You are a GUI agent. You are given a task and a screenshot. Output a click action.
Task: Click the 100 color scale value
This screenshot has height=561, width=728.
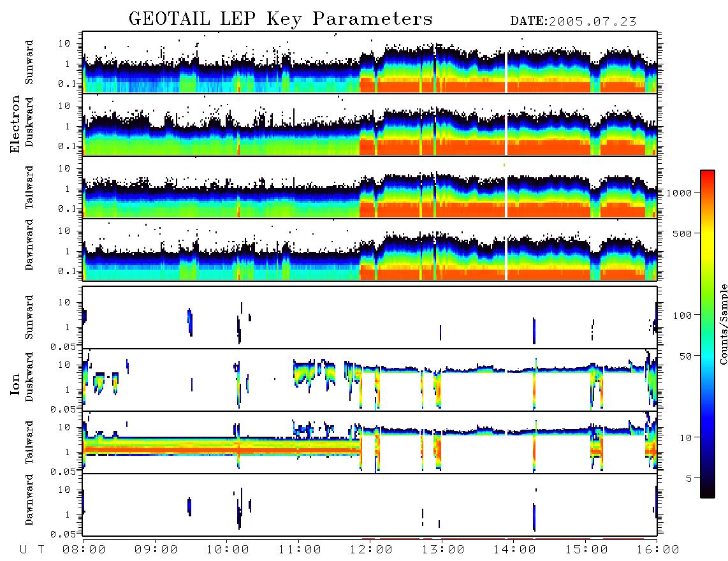click(x=682, y=316)
